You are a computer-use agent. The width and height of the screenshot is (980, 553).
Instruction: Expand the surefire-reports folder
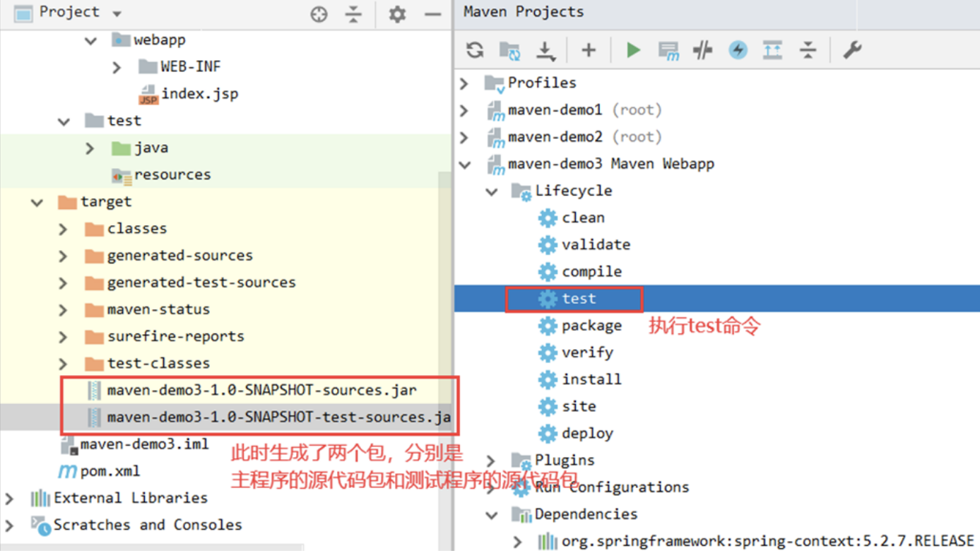64,337
